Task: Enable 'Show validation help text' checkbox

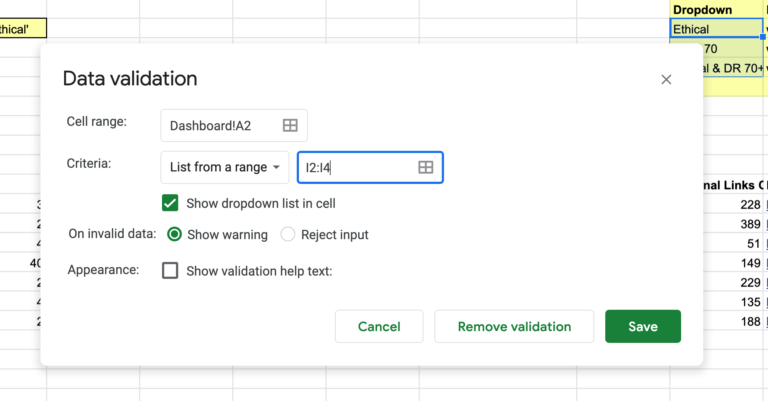Action: click(x=170, y=270)
